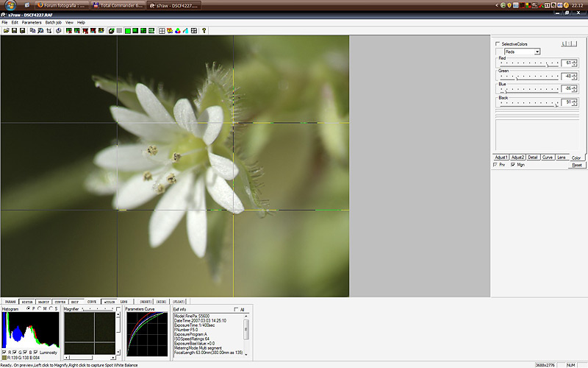Open the Batch job menu
This screenshot has height=368, width=588.
[53, 23]
